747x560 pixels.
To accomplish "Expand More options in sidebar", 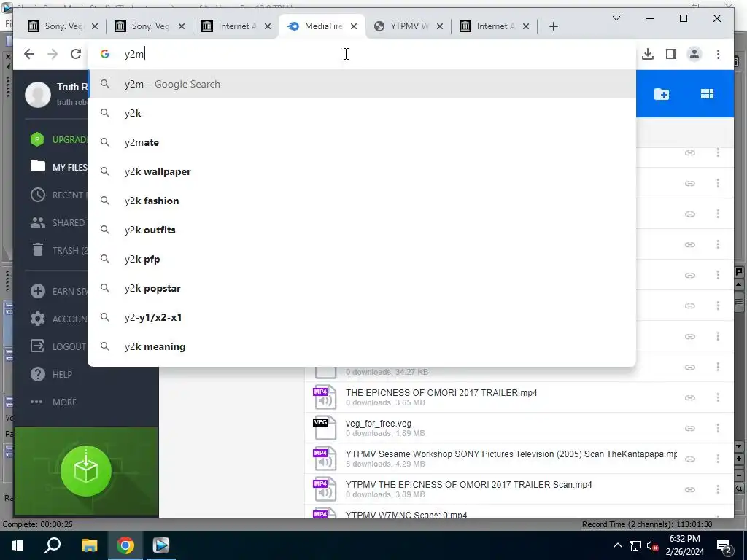I will pyautogui.click(x=53, y=402).
